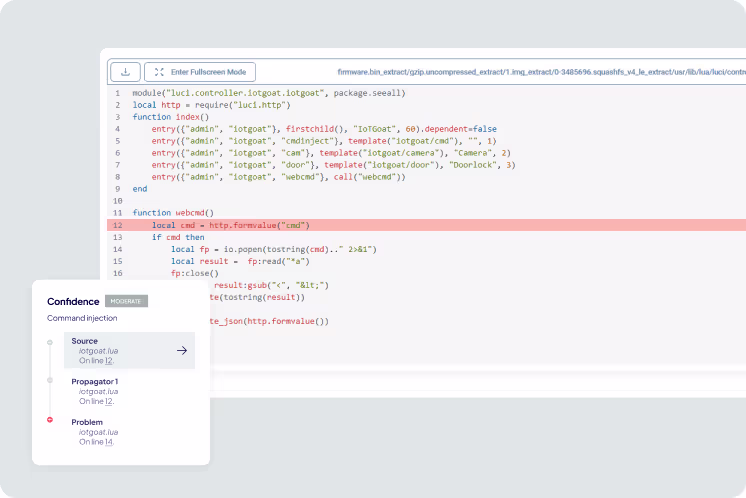The width and height of the screenshot is (746, 498).
Task: Click highlighted code line 12
Action: coord(231,225)
